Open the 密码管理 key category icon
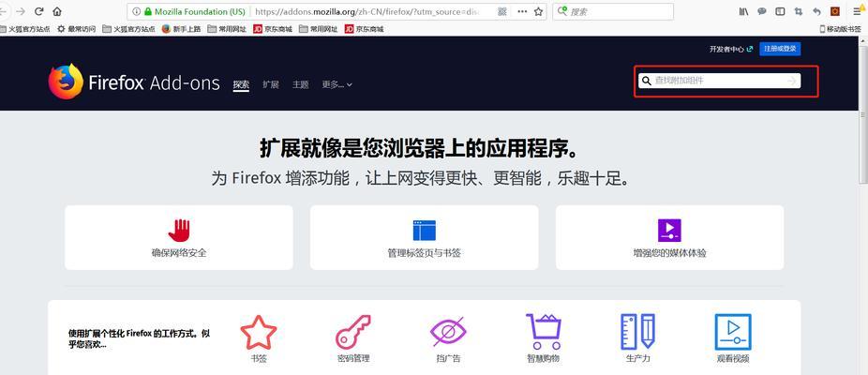The image size is (868, 375). 353,333
